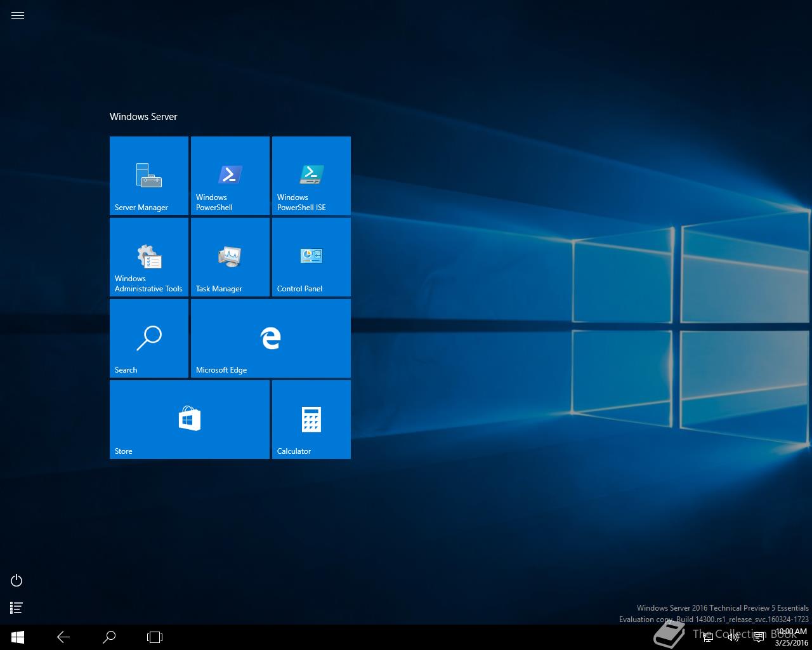The height and width of the screenshot is (650, 812).
Task: Click the taskbar Back arrow
Action: (x=63, y=637)
